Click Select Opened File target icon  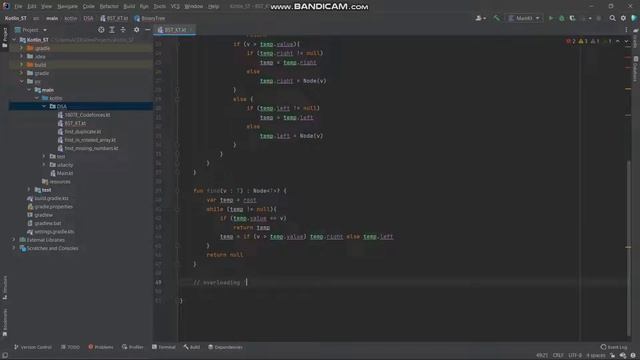[x=101, y=30]
